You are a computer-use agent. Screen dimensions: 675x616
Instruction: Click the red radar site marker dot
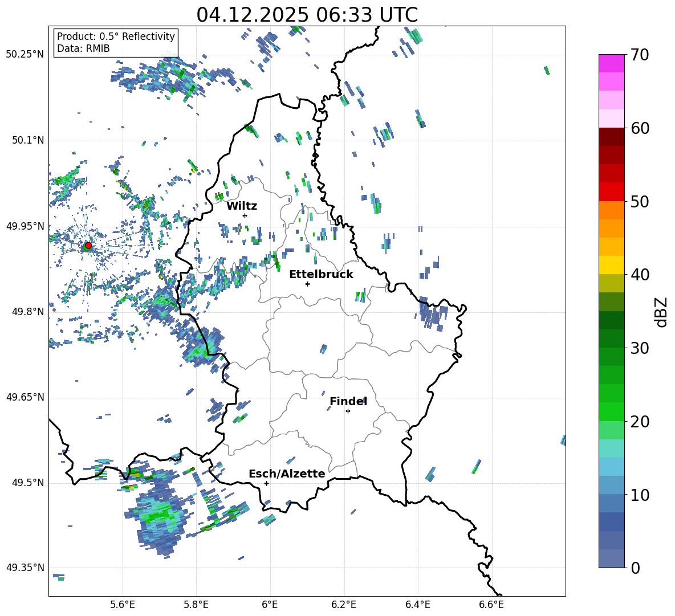[x=88, y=246]
